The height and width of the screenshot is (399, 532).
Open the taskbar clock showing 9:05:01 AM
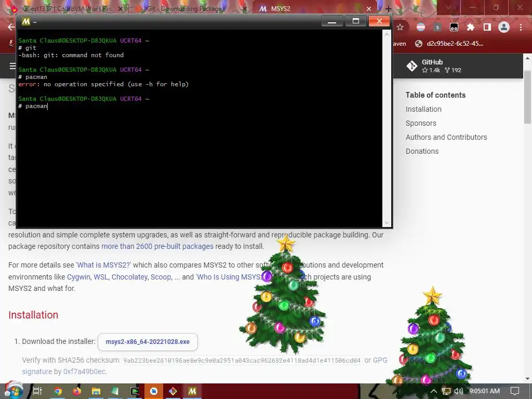[x=485, y=391]
